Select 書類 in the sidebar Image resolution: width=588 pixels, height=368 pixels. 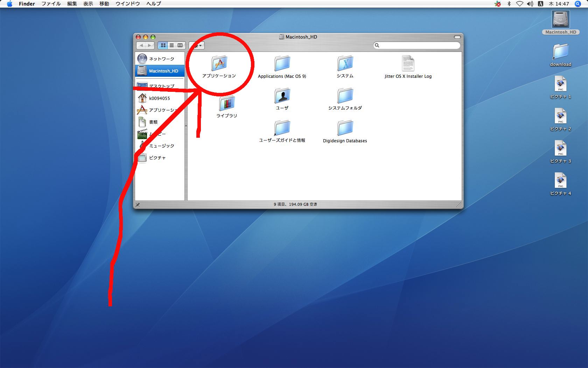tap(160, 122)
